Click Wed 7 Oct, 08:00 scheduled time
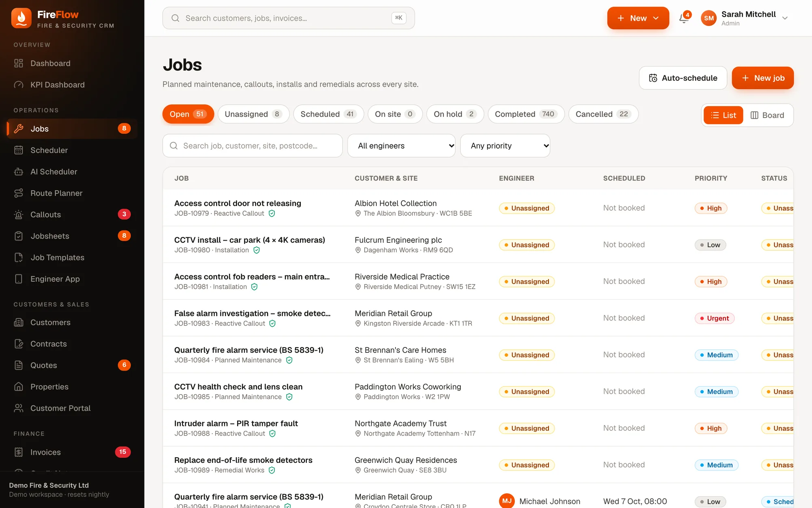The height and width of the screenshot is (508, 812). [635, 501]
